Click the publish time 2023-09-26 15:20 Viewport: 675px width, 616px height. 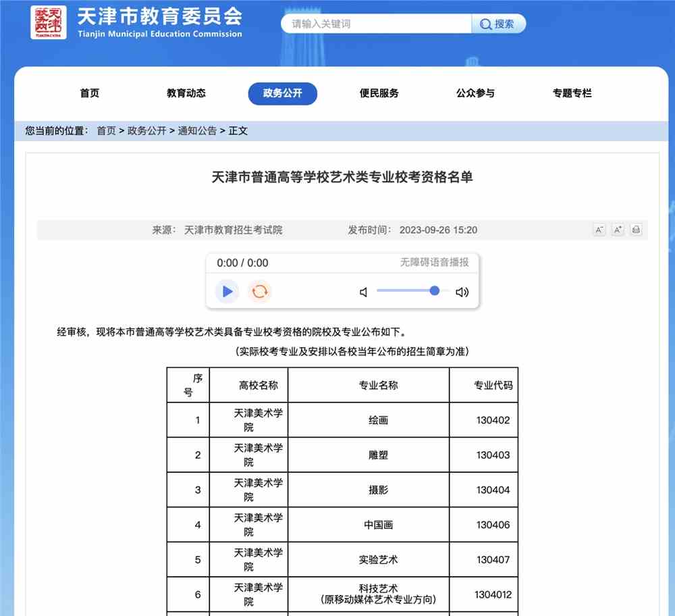pyautogui.click(x=438, y=230)
